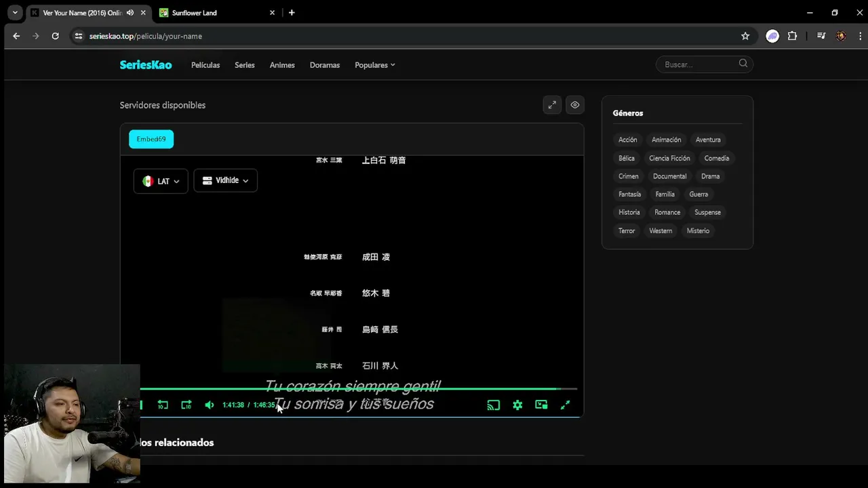Open the Extensions puzzle menu
868x488 pixels.
[792, 36]
